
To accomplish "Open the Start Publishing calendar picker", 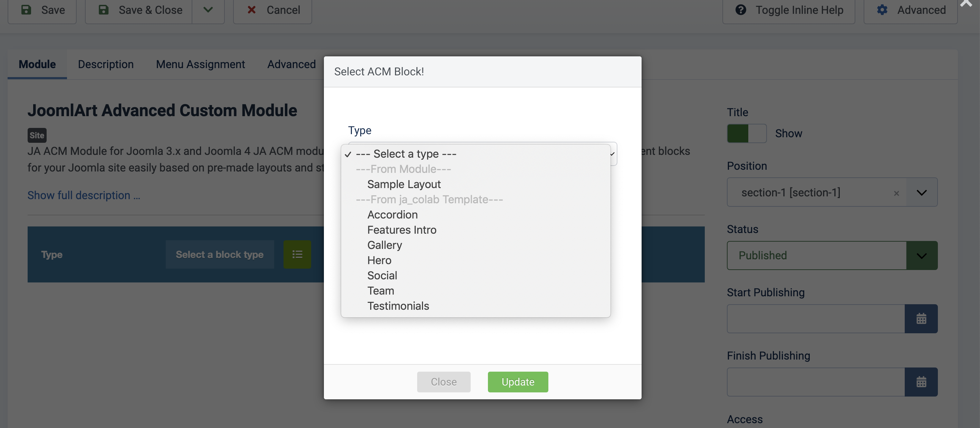I will tap(921, 318).
